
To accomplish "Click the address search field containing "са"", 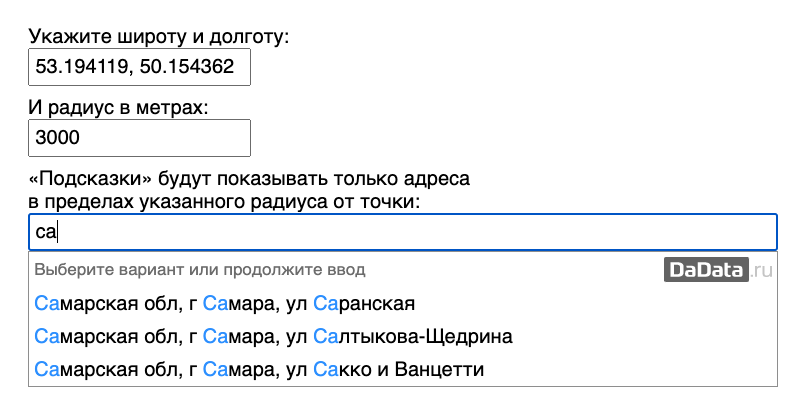I will [403, 232].
